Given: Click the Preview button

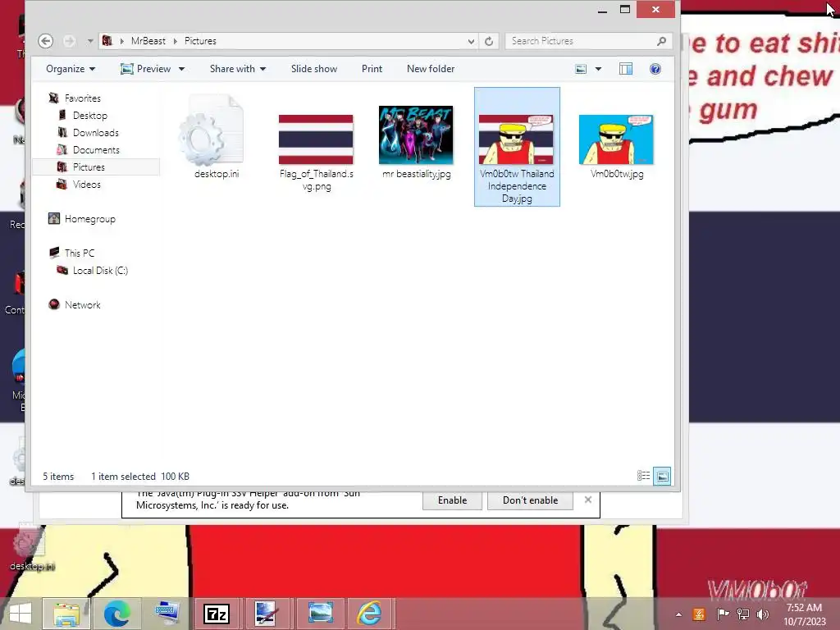Looking at the screenshot, I should [x=146, y=69].
